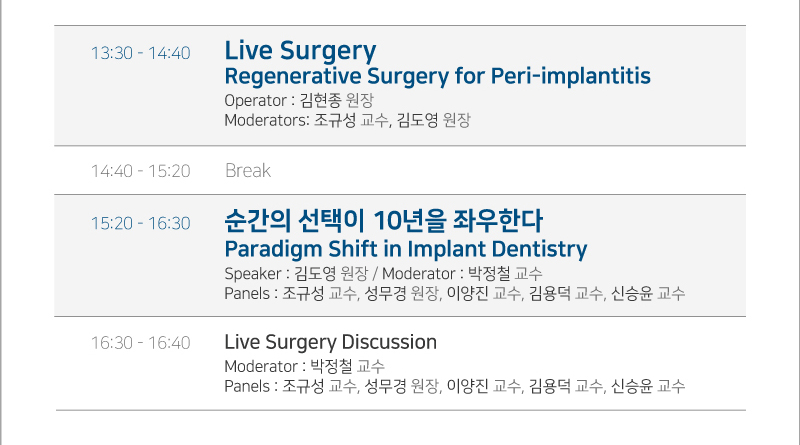Image resolution: width=800 pixels, height=445 pixels.
Task: Click Speaker 김도영 원장 text
Action: 296,274
